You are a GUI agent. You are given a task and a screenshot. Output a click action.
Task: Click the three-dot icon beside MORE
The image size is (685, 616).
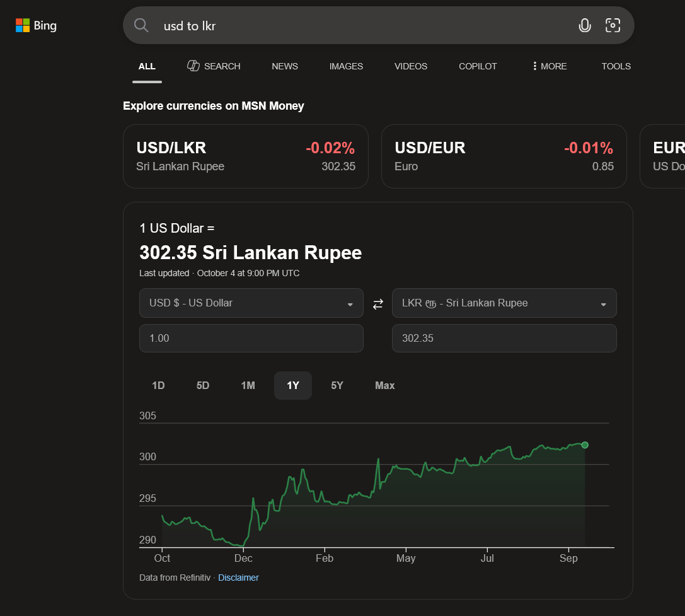point(535,66)
